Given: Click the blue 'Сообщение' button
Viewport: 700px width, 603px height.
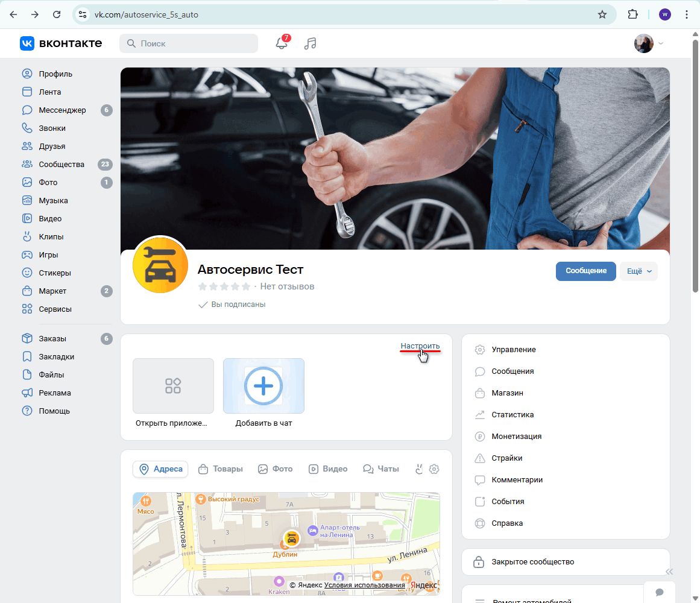Looking at the screenshot, I should coord(585,271).
